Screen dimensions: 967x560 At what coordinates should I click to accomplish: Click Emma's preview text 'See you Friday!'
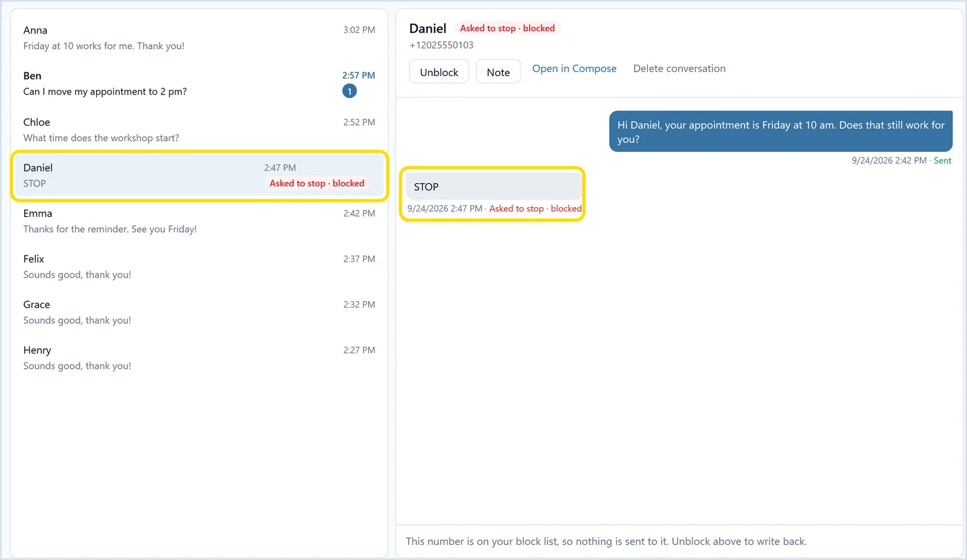164,229
